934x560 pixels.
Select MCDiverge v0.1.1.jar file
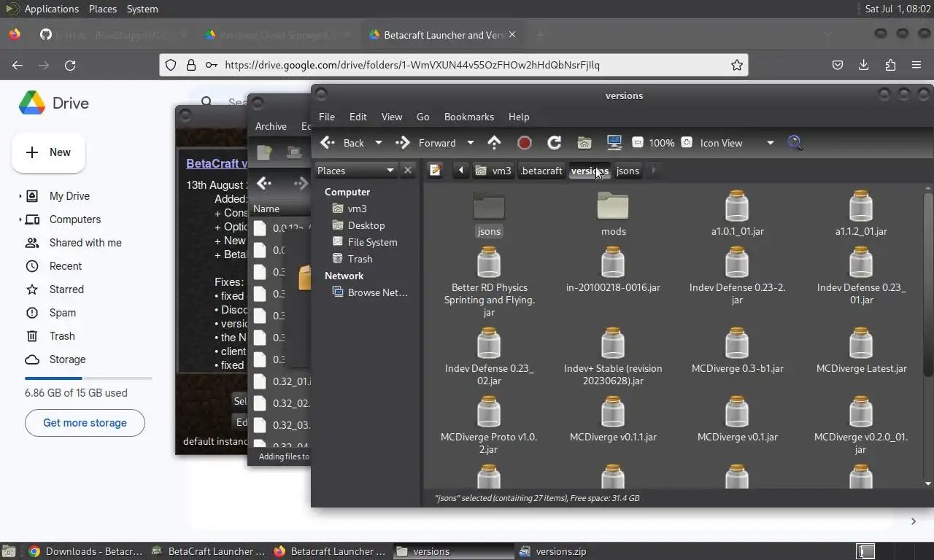613,419
